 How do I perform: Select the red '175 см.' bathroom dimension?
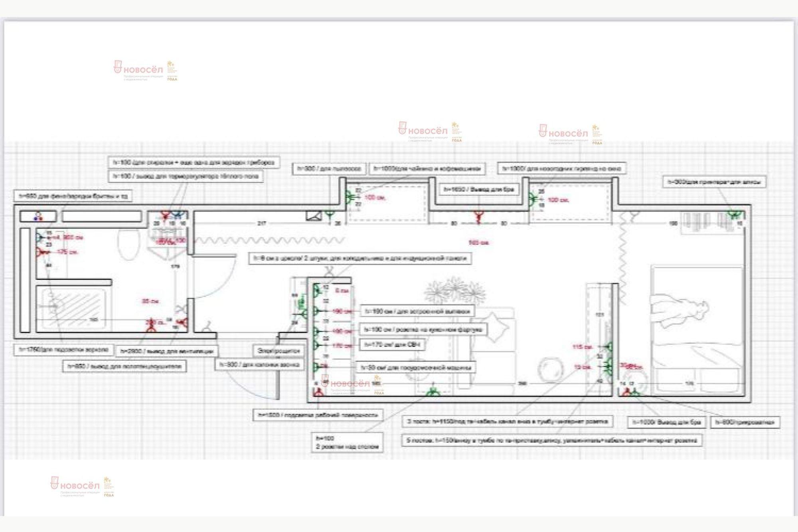pyautogui.click(x=67, y=252)
